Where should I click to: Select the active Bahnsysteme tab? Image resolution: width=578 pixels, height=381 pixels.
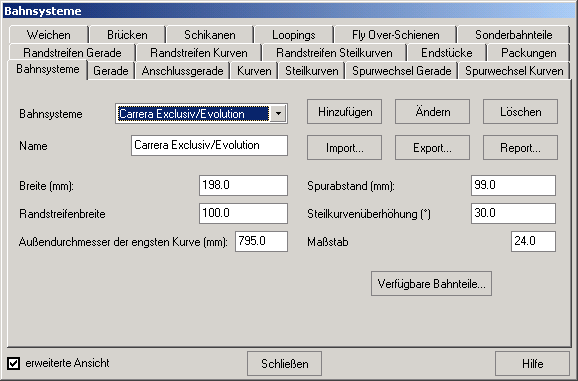click(48, 69)
